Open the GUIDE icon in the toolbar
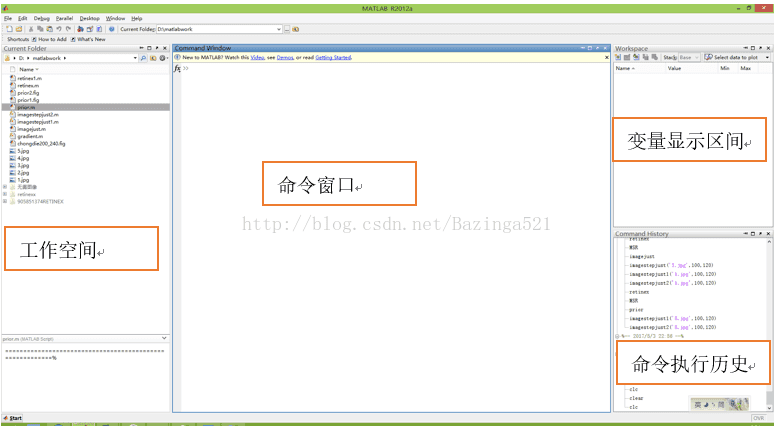 coord(90,29)
